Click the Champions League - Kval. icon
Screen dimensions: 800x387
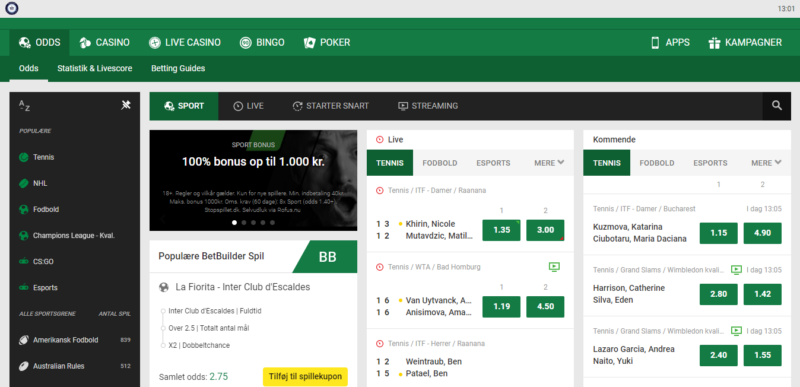pyautogui.click(x=23, y=236)
